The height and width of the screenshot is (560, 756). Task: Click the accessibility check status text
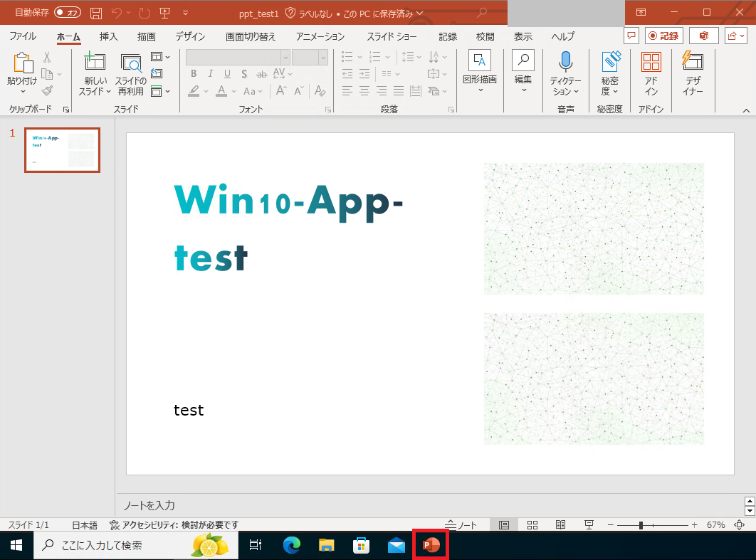[174, 525]
